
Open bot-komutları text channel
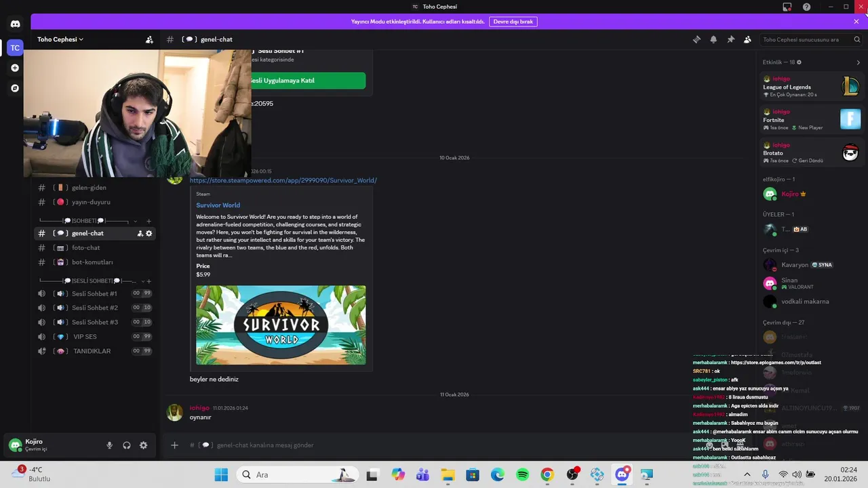[x=96, y=262]
